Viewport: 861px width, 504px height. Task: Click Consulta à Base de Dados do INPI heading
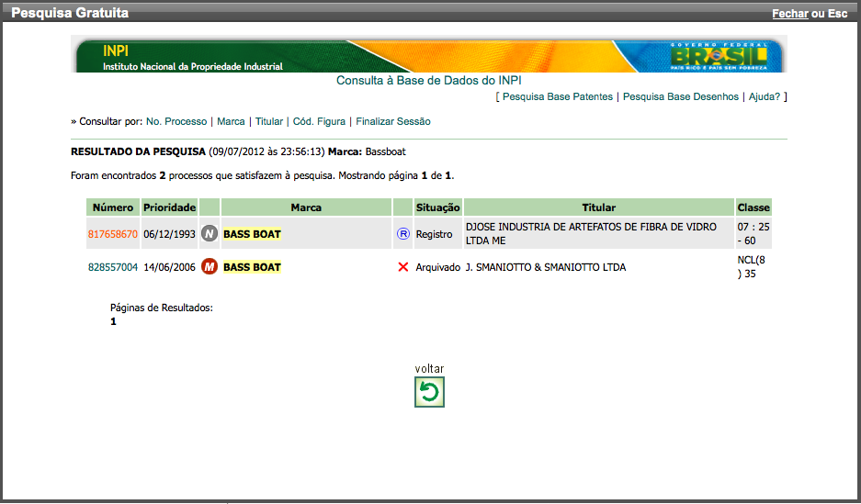point(429,80)
